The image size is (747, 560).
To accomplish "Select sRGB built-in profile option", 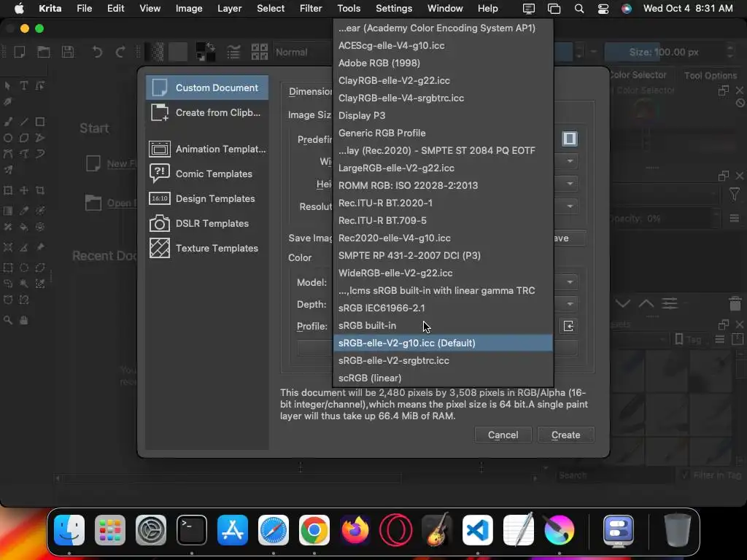I will [x=443, y=325].
